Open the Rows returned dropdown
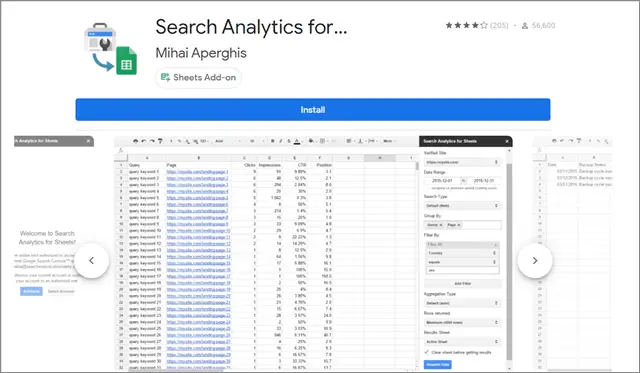 click(462, 322)
